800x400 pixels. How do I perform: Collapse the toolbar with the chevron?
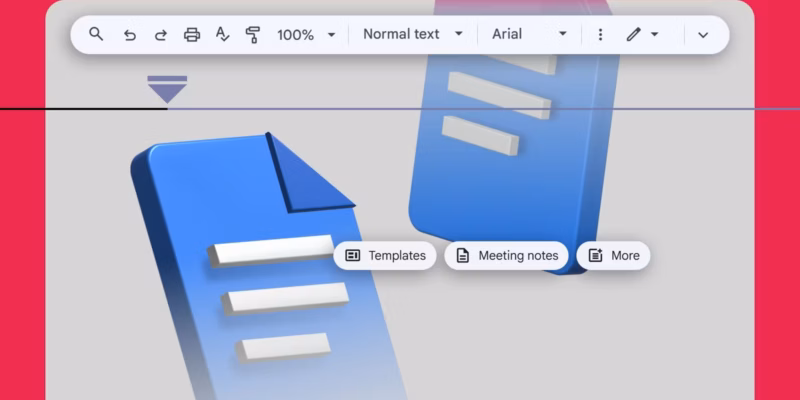coord(703,35)
